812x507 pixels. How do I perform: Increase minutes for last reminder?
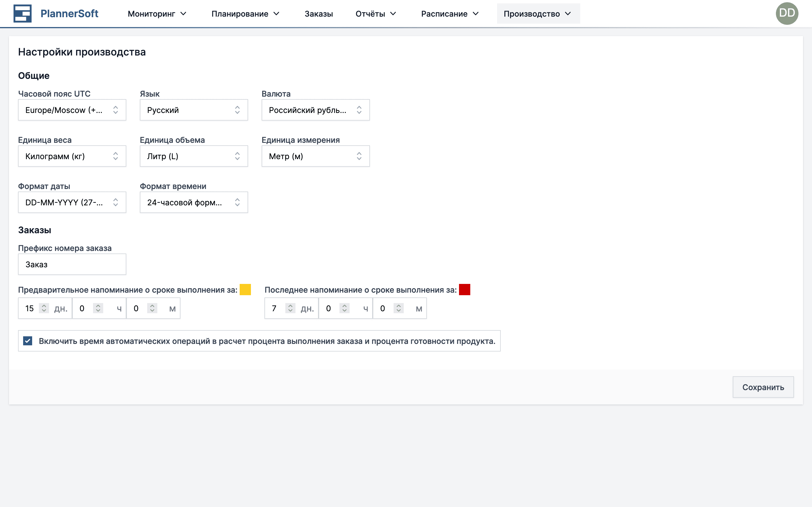pos(399,306)
